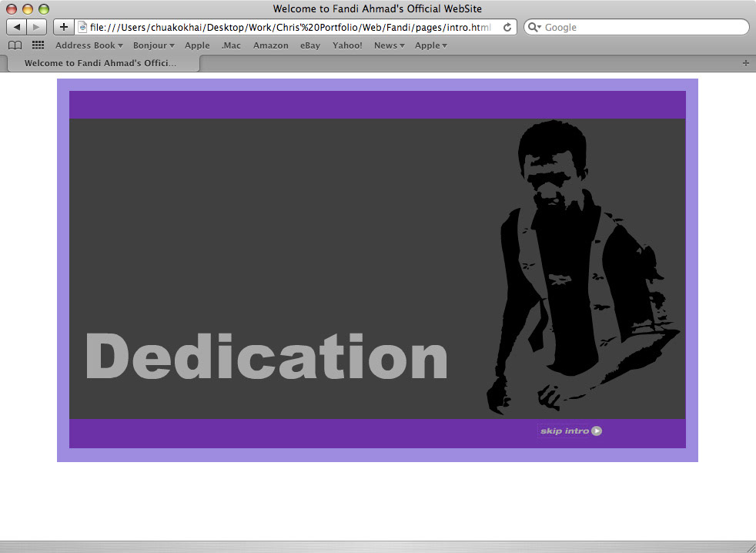756x553 pixels.
Task: Zoom the window with green button
Action: (44, 8)
